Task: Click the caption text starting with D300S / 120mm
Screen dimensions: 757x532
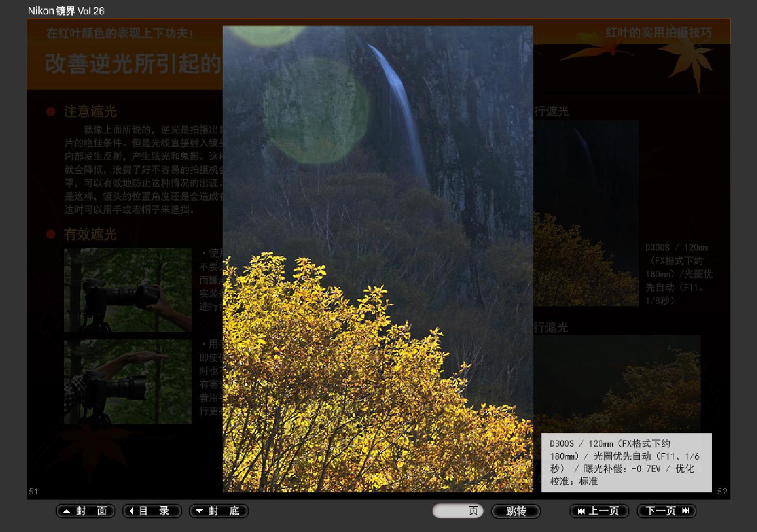Action: point(626,462)
